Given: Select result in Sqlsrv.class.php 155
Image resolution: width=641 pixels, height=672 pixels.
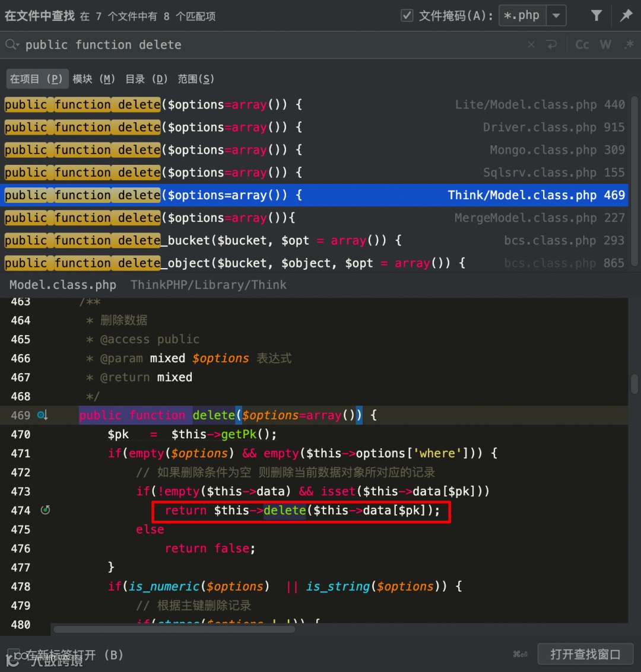Looking at the screenshot, I should click(x=315, y=173).
